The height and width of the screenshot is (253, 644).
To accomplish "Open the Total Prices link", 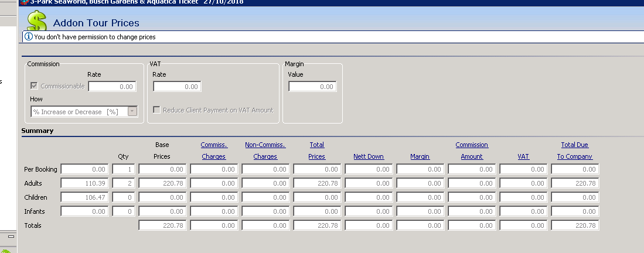I will 316,151.
